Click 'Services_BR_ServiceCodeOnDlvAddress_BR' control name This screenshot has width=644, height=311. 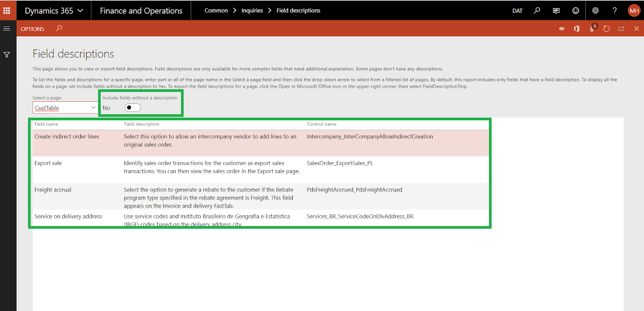coord(360,216)
